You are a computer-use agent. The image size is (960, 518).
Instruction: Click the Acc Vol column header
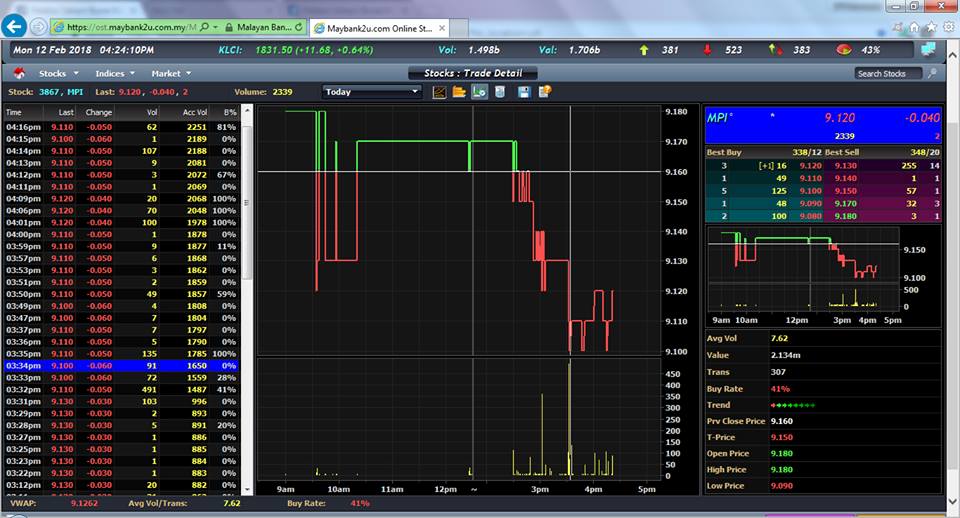point(194,112)
